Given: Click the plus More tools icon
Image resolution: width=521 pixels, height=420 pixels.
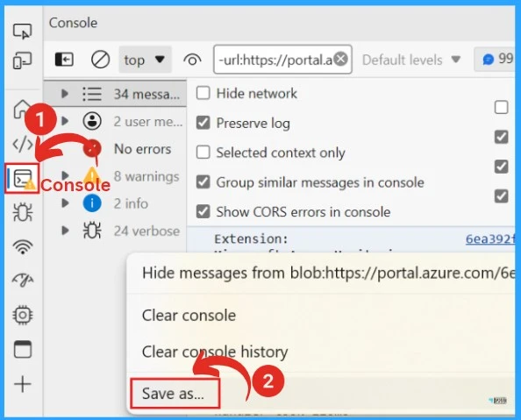Looking at the screenshot, I should 23,384.
